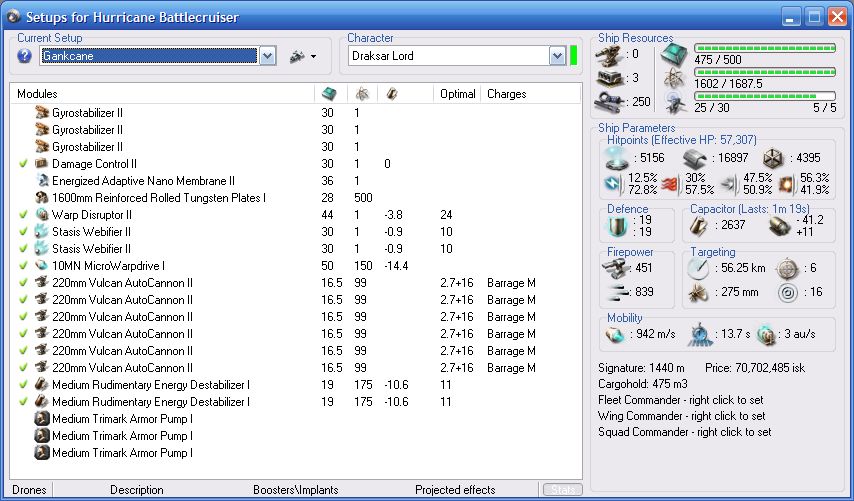Select the first Gyrostabilizer II row

pos(296,113)
